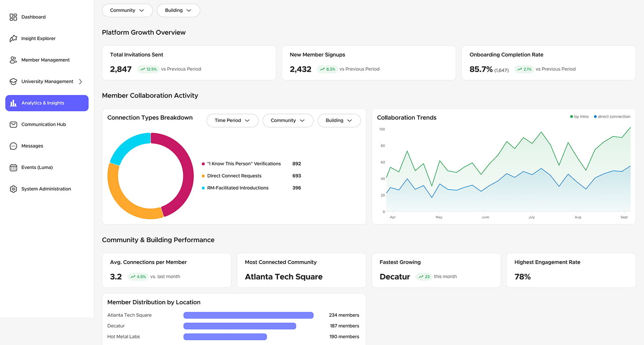Click the New Member Signups card

pyautogui.click(x=369, y=63)
